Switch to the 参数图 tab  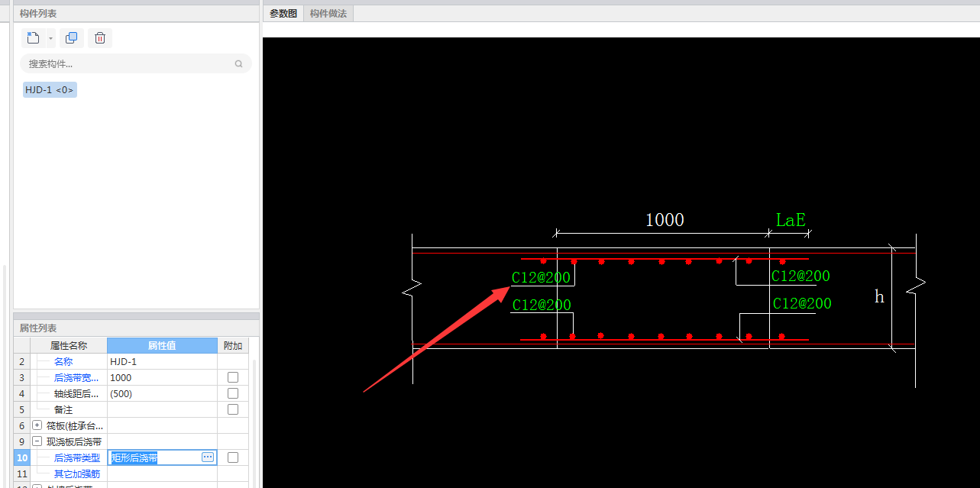[283, 14]
